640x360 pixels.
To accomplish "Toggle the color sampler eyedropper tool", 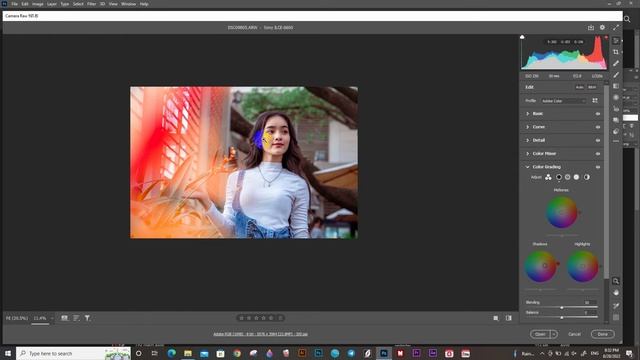I will coord(616,305).
